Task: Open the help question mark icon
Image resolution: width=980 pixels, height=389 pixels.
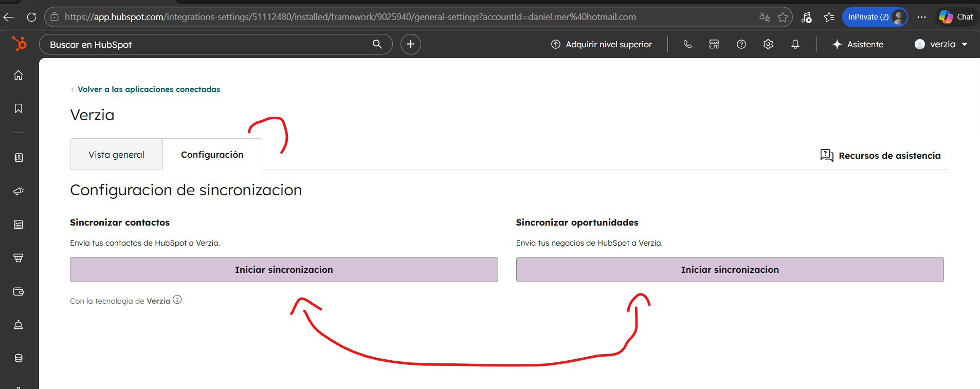Action: pyautogui.click(x=741, y=44)
